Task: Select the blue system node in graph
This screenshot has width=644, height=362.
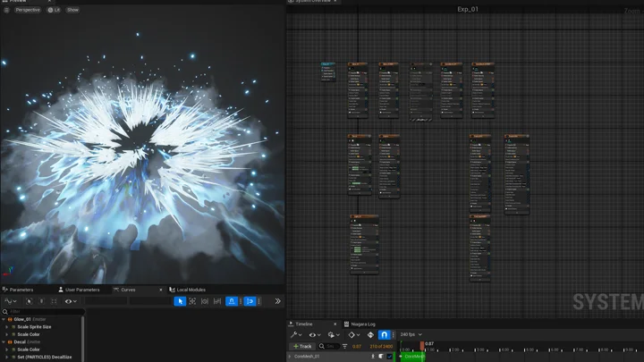Action: pos(327,72)
